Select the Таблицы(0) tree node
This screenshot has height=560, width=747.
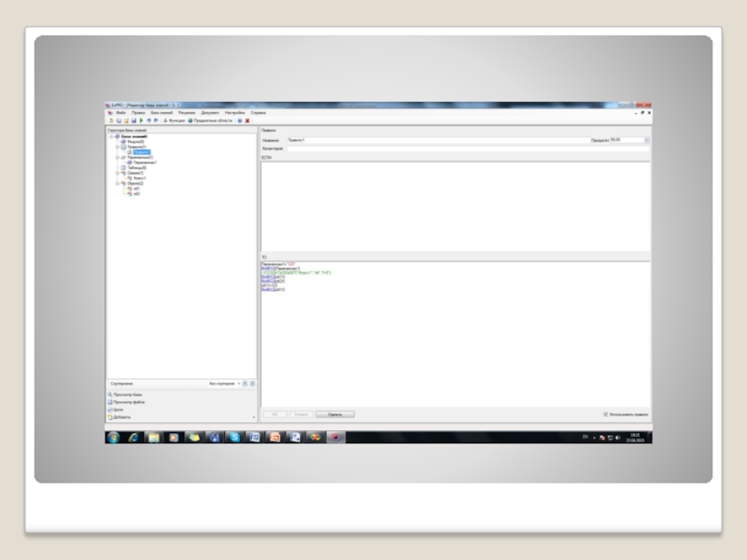(x=136, y=168)
